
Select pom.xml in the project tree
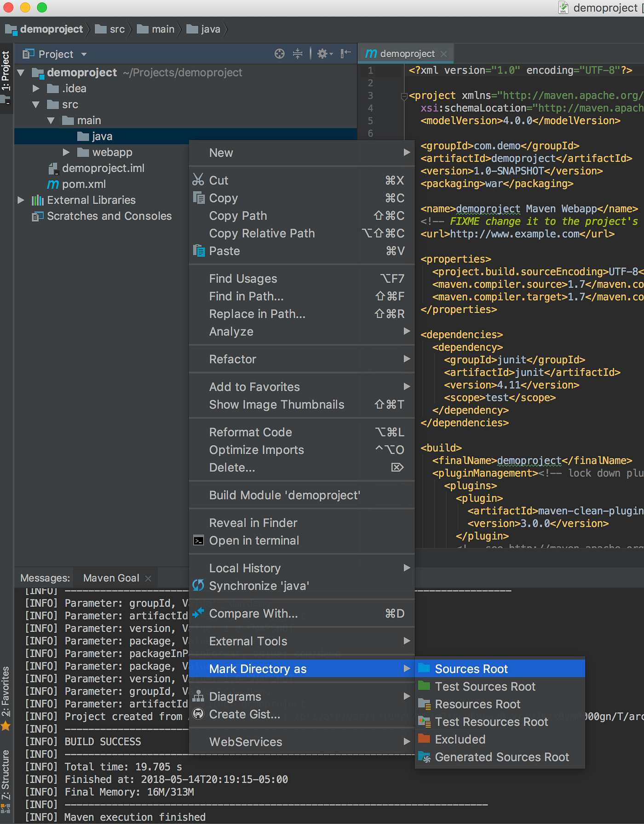[185, 184]
